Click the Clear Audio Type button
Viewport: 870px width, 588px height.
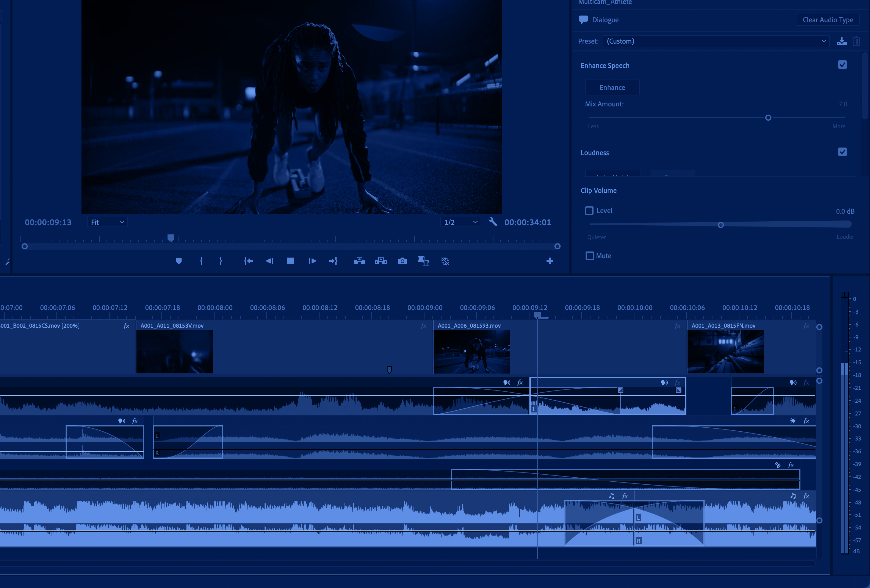point(828,20)
